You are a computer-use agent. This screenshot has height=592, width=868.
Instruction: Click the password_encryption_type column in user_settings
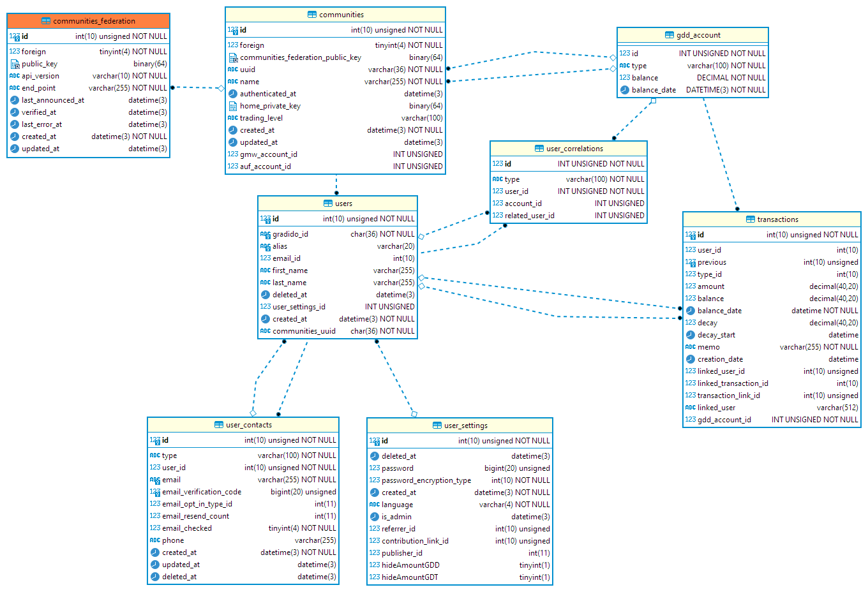[426, 480]
